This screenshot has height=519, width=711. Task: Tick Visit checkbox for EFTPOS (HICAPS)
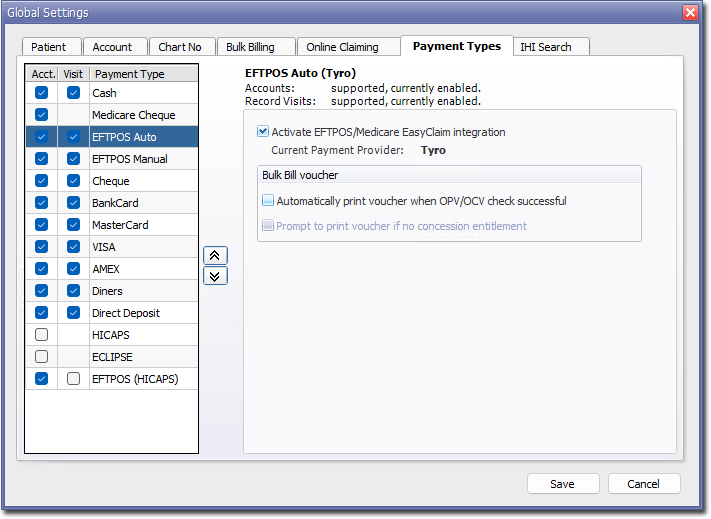[73, 379]
